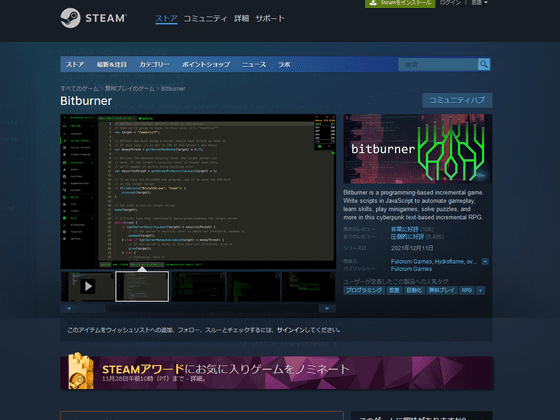This screenshot has width=560, height=420.
Task: Click the green Steamをインストール button
Action: [400, 3]
